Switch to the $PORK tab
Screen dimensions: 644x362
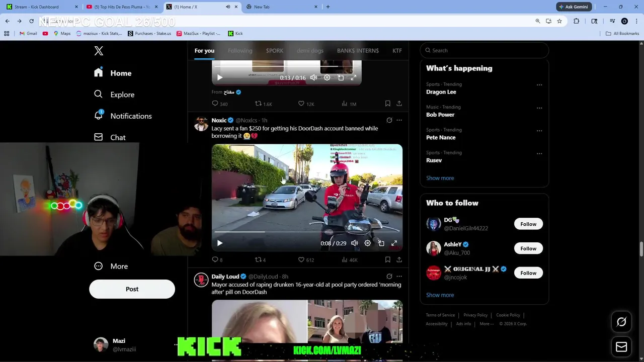[x=275, y=51]
